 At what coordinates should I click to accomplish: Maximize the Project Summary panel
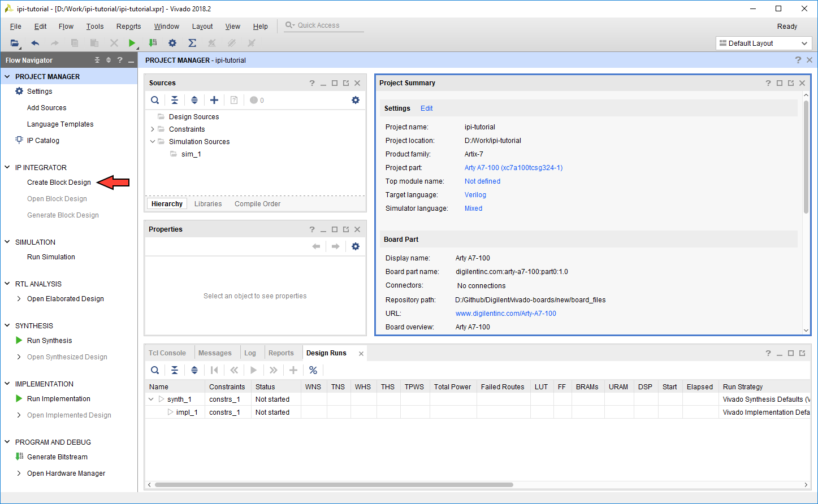[x=780, y=83]
